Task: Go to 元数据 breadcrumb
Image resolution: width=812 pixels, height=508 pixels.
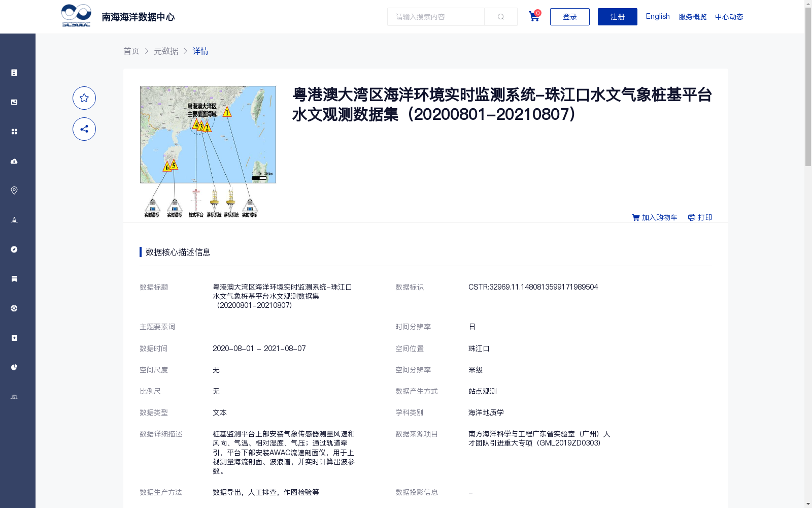Action: point(166,51)
